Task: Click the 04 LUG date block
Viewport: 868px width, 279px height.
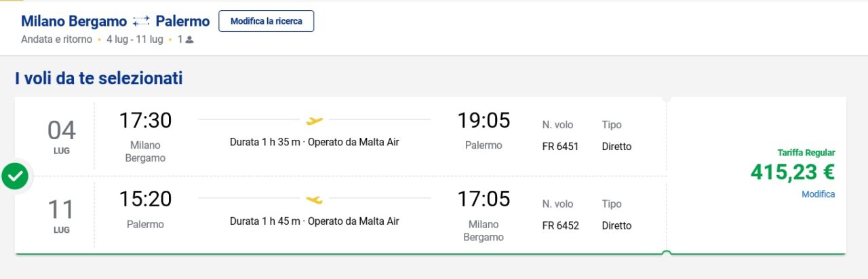Action: click(62, 136)
